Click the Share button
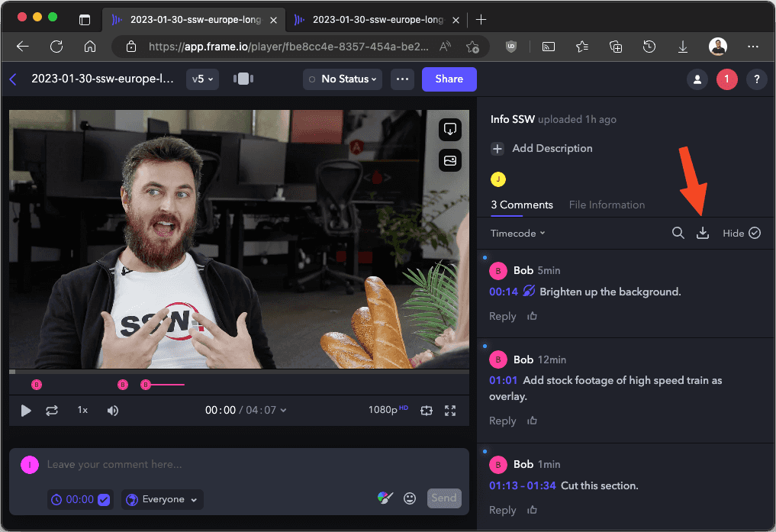Image resolution: width=776 pixels, height=532 pixels. (449, 79)
